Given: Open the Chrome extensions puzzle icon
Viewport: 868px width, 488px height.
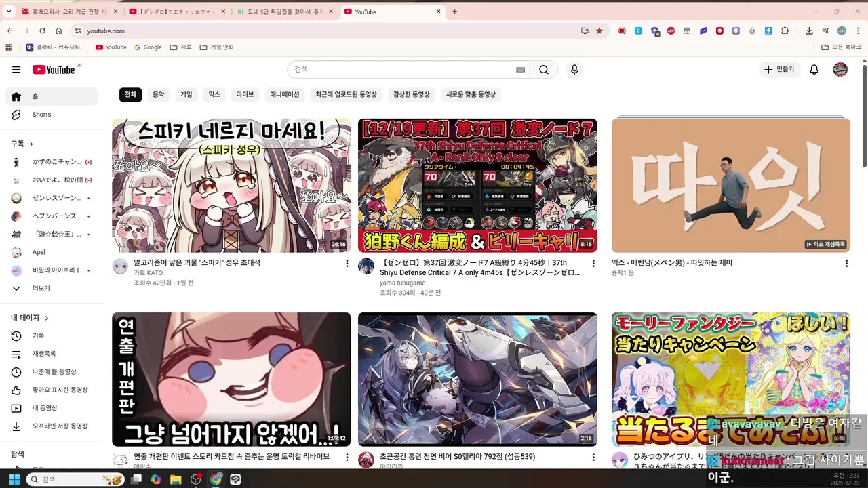Looking at the screenshot, I should coord(785,30).
